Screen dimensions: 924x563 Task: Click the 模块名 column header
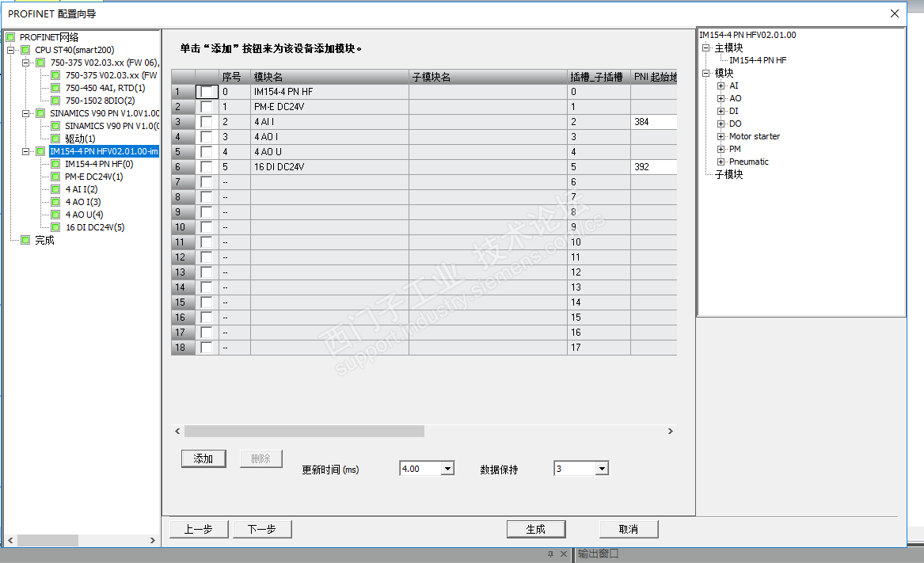[x=329, y=77]
